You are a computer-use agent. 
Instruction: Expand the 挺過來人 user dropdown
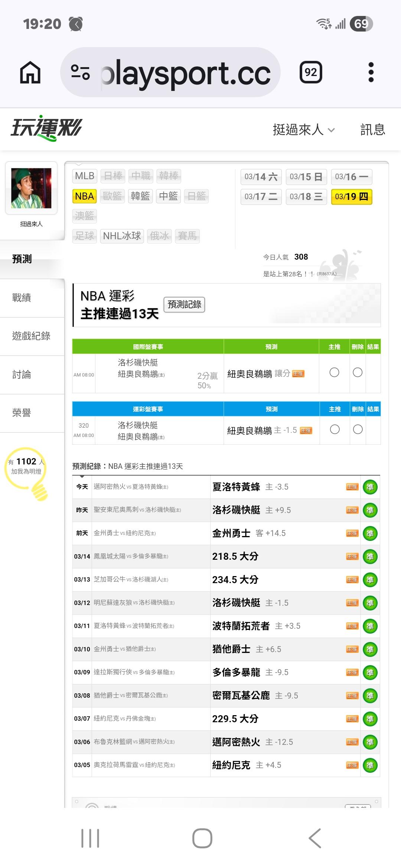303,130
